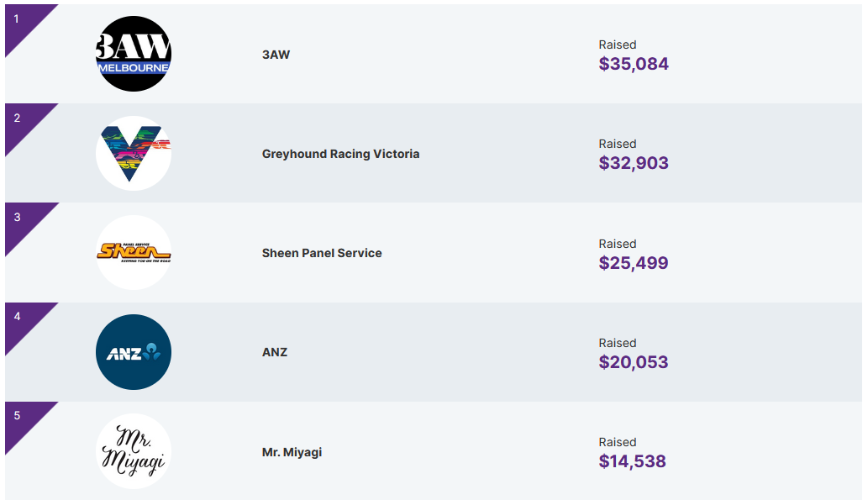Click the ANZ bank logo
The width and height of the screenshot is (868, 500).
pyautogui.click(x=134, y=352)
